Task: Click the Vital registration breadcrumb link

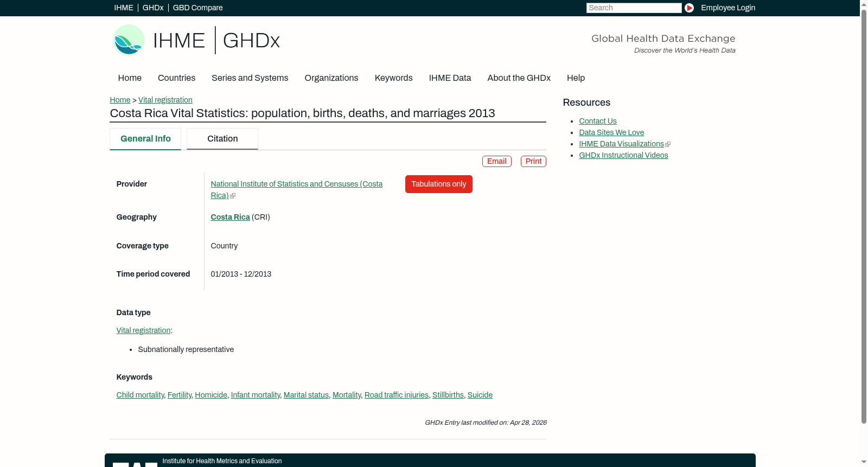Action: click(165, 100)
